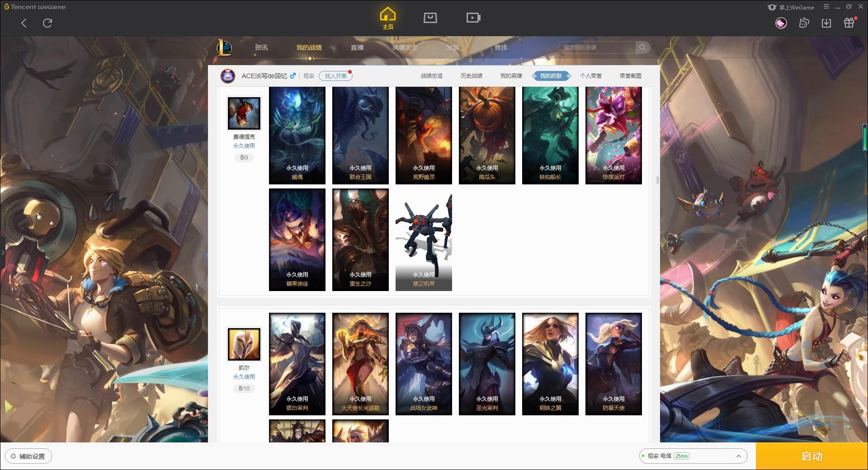
Task: Go back with the left arrow icon
Action: click(x=24, y=23)
